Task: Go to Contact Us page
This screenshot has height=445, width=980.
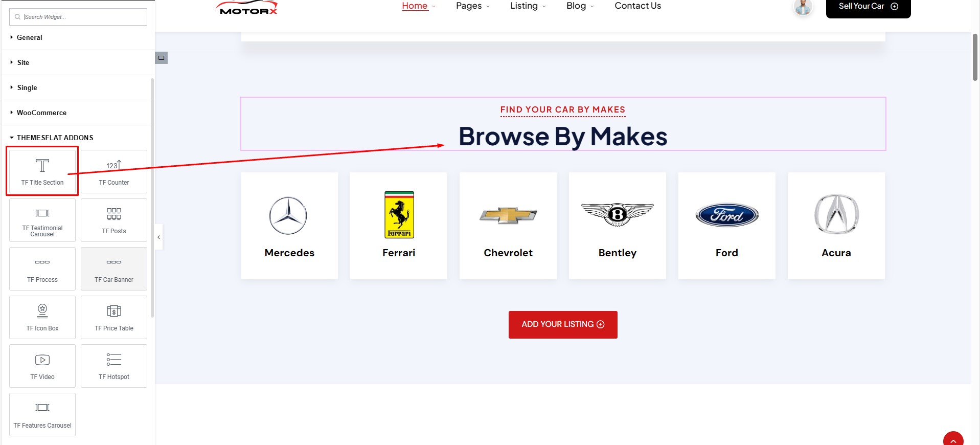Action: (x=637, y=6)
